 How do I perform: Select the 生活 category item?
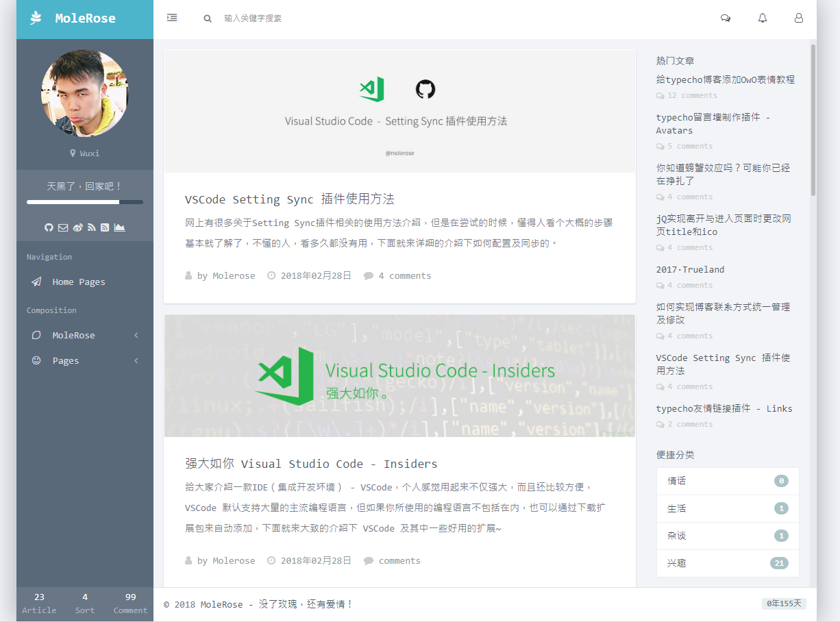coord(728,508)
